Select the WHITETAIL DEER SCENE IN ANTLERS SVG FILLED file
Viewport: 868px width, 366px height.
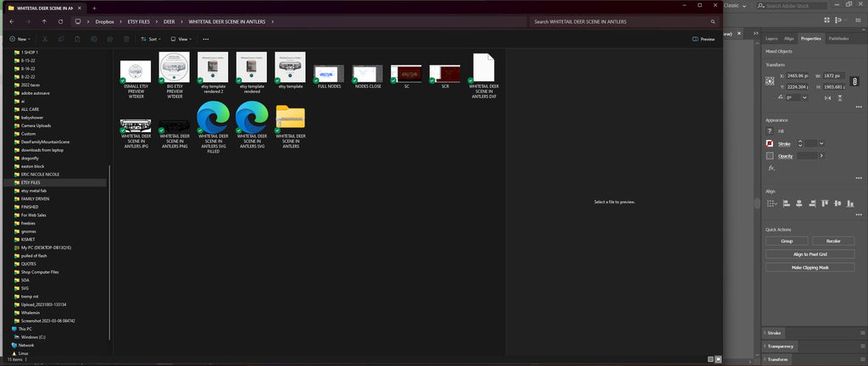click(213, 126)
